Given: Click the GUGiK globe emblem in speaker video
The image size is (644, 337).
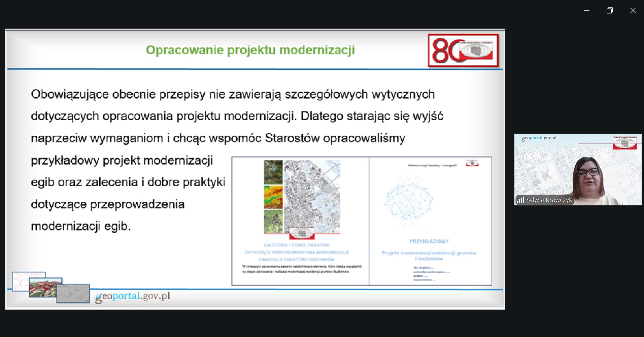Looking at the screenshot, I should click(624, 143).
